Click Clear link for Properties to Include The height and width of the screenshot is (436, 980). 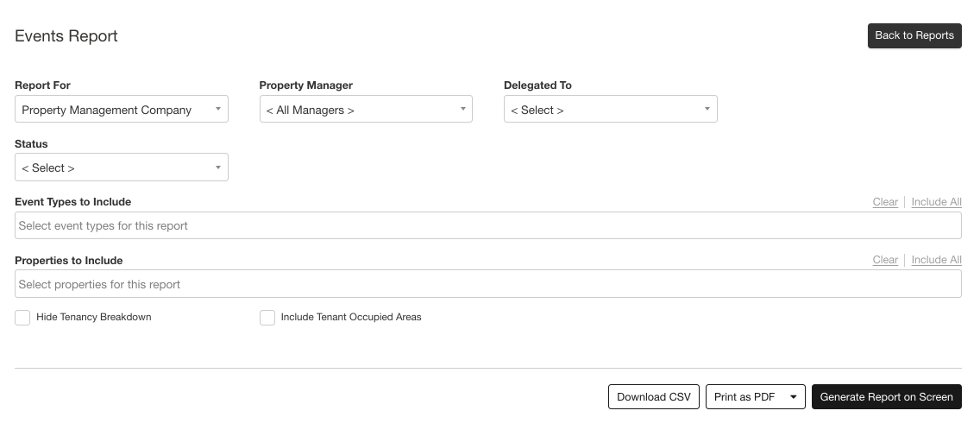click(885, 260)
